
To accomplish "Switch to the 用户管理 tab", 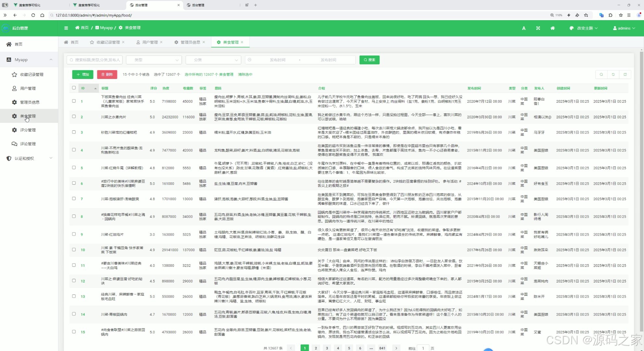I will (x=150, y=42).
